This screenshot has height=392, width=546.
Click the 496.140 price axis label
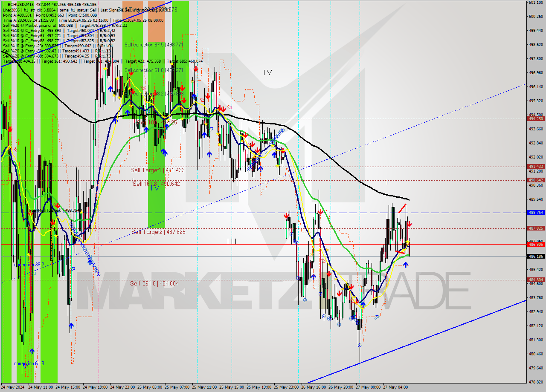coord(536,86)
